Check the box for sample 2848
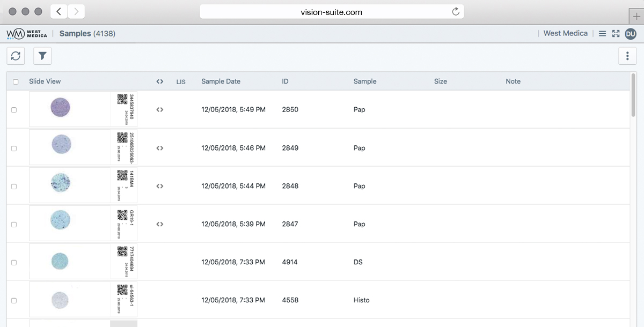This screenshot has width=644, height=327. click(14, 187)
